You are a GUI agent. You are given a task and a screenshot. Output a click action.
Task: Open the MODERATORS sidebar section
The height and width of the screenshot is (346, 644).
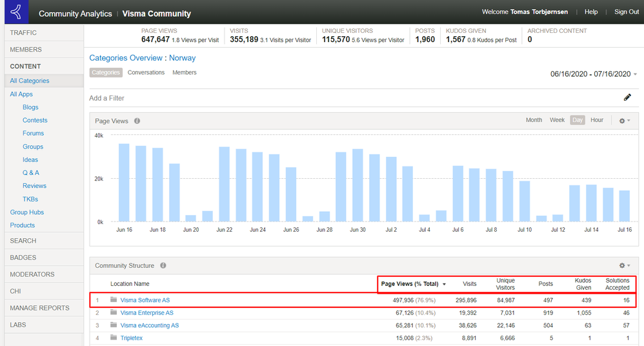pos(44,274)
